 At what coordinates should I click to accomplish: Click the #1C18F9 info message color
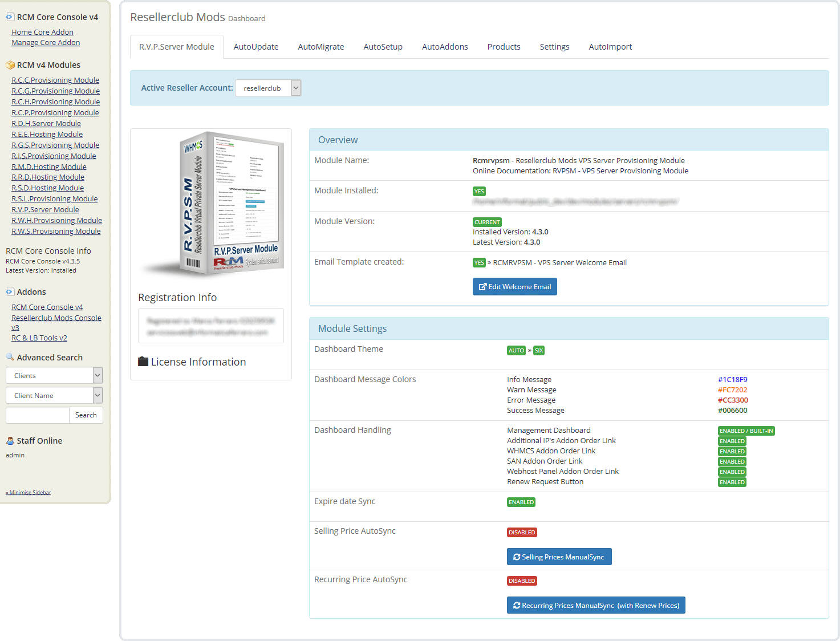point(732,379)
